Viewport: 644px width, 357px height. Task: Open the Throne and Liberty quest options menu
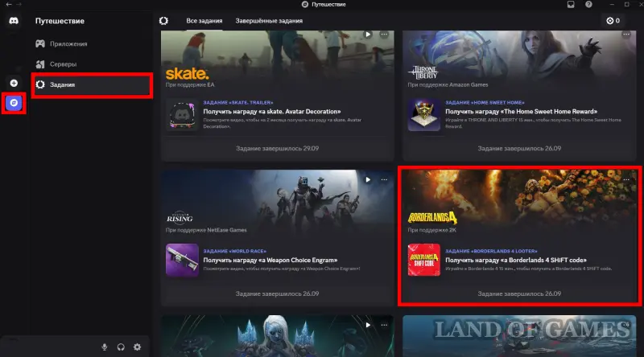click(x=626, y=35)
